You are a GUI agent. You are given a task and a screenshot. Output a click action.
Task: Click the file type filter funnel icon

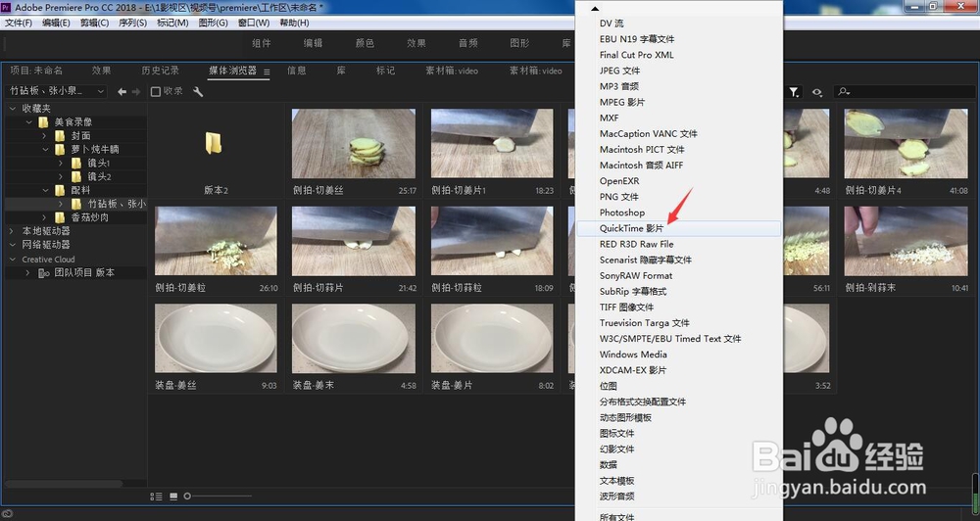point(794,92)
